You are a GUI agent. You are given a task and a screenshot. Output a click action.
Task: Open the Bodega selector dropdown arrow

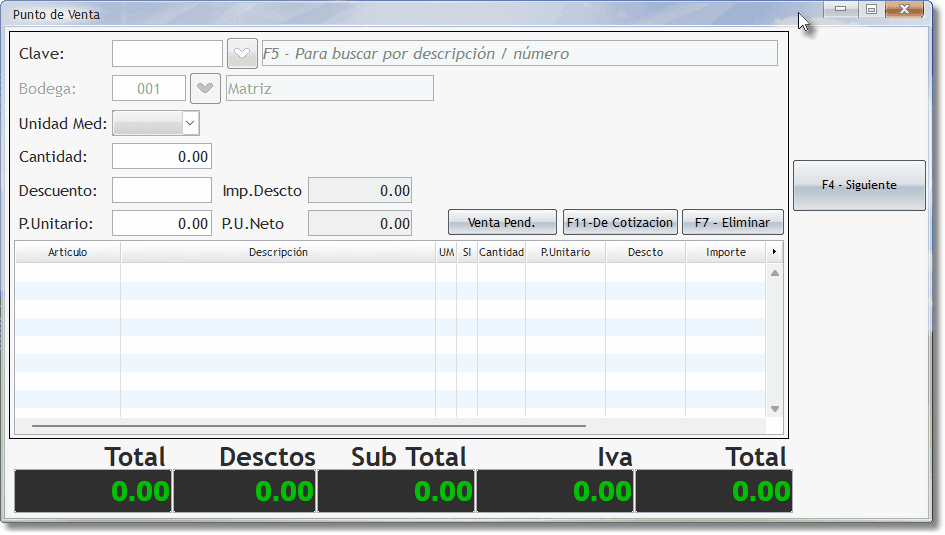[x=205, y=89]
